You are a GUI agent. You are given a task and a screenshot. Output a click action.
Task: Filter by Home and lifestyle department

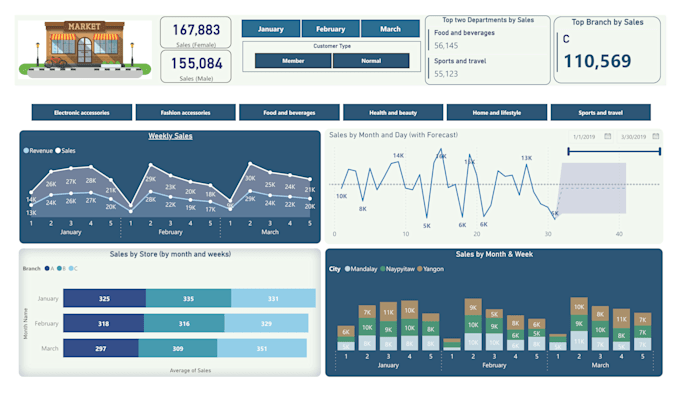click(497, 112)
